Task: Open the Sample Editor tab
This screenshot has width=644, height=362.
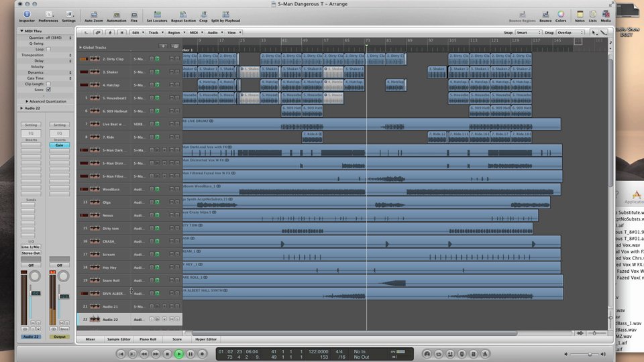Action: (119, 339)
